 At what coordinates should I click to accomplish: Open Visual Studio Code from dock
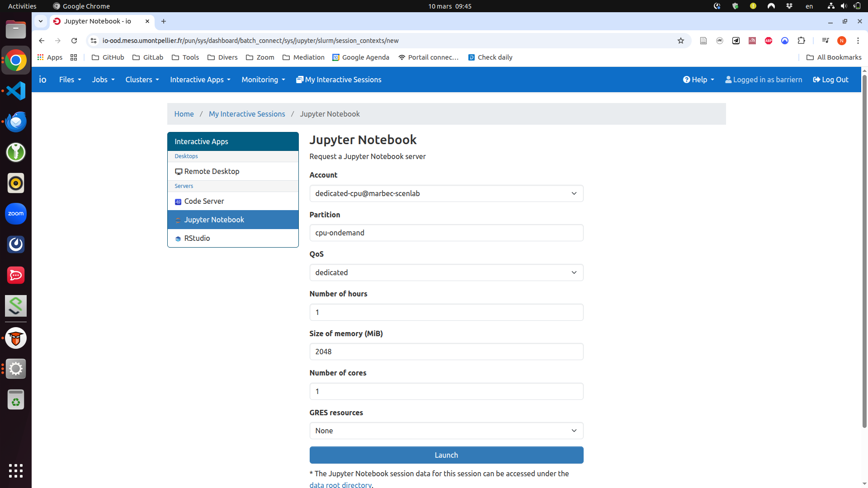(x=16, y=91)
